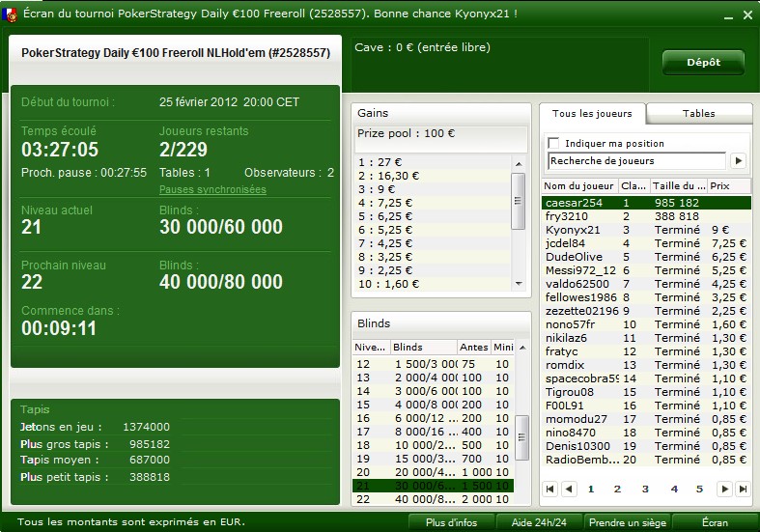Select blind level 22 row
Image resolution: width=760 pixels, height=532 pixels.
click(434, 499)
